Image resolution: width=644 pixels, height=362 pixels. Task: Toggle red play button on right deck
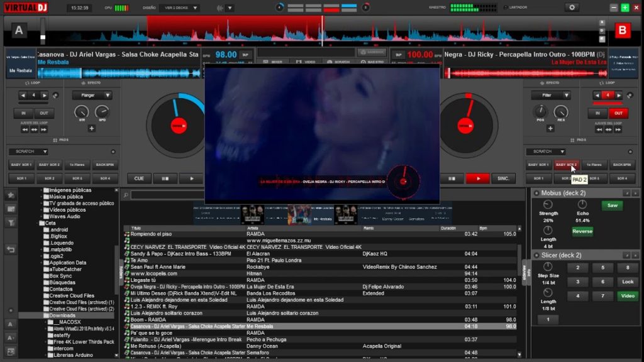click(478, 178)
